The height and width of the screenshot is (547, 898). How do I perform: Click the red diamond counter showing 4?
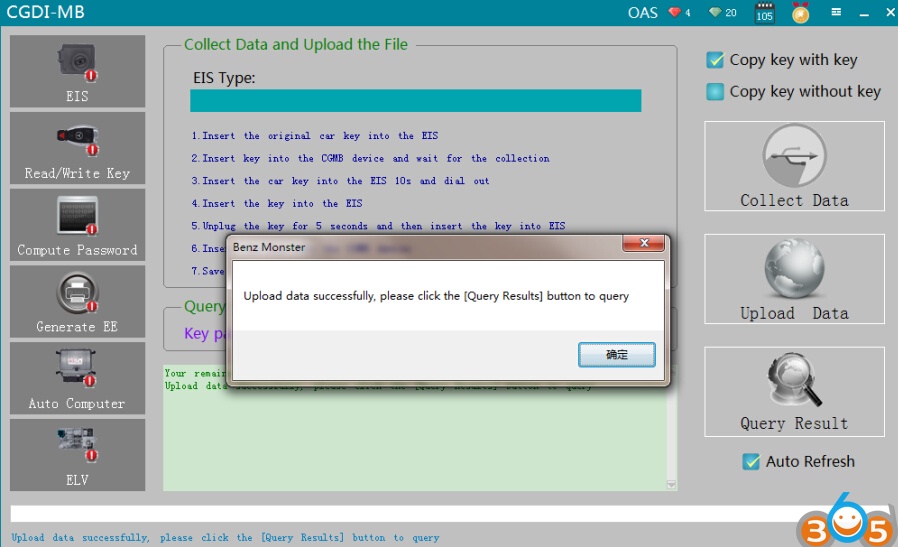tap(680, 12)
